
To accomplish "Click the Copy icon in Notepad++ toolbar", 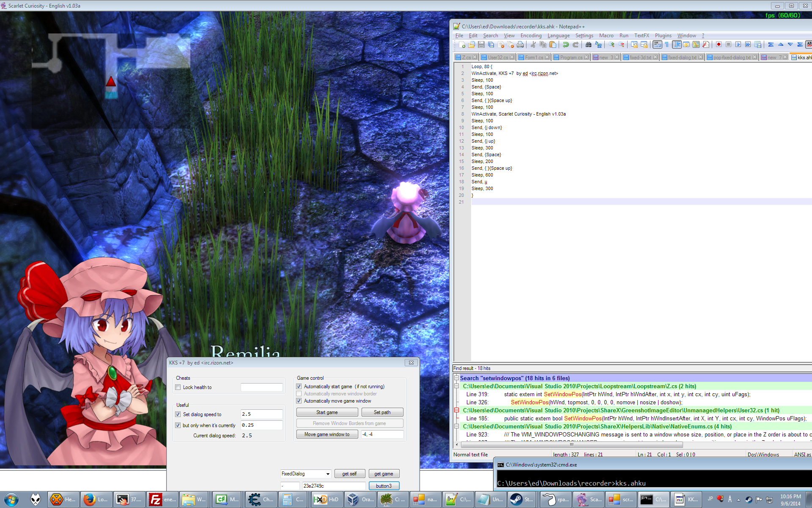I will tap(543, 44).
